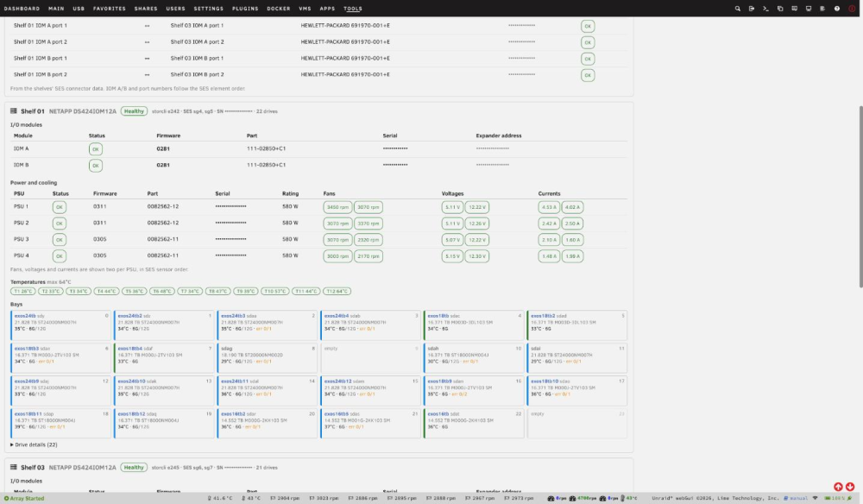Open the search magnifier icon

[738, 9]
